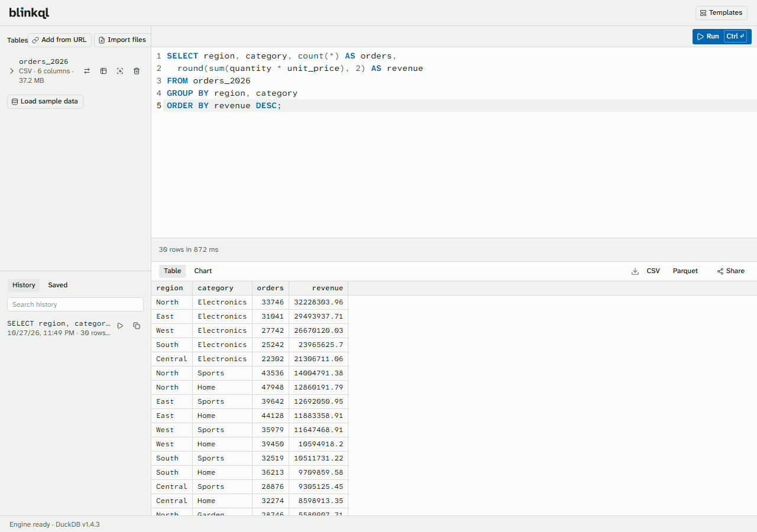Click the history entry 'SELECT region, categor…'

point(59,324)
